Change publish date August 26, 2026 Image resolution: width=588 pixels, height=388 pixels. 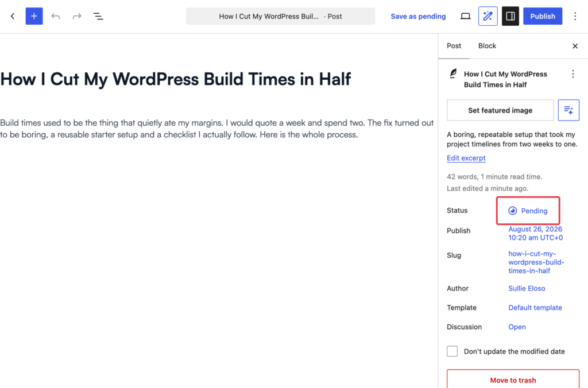[536, 233]
